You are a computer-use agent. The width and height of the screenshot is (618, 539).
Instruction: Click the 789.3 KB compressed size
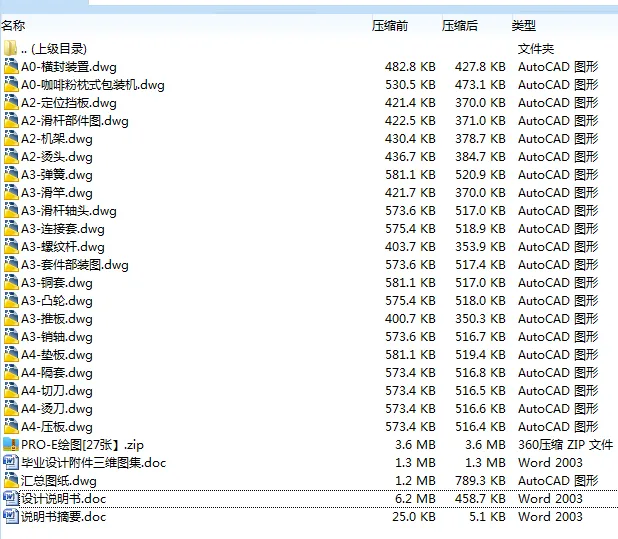[480, 481]
